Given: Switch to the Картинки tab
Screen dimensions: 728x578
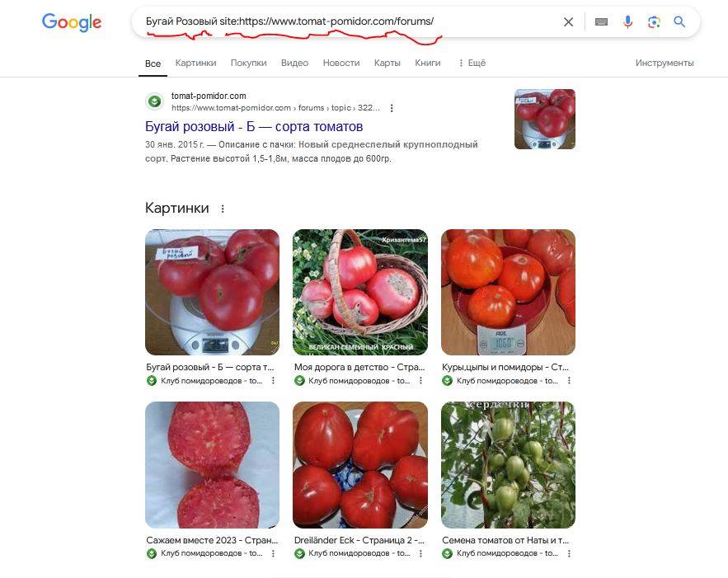Looking at the screenshot, I should pos(195,63).
